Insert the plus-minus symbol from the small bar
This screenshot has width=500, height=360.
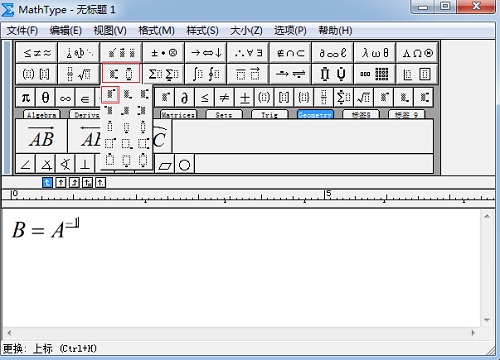pyautogui.click(x=244, y=98)
